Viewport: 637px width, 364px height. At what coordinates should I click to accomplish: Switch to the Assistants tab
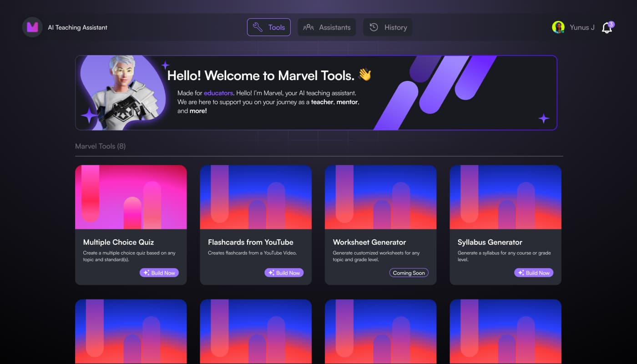(327, 27)
